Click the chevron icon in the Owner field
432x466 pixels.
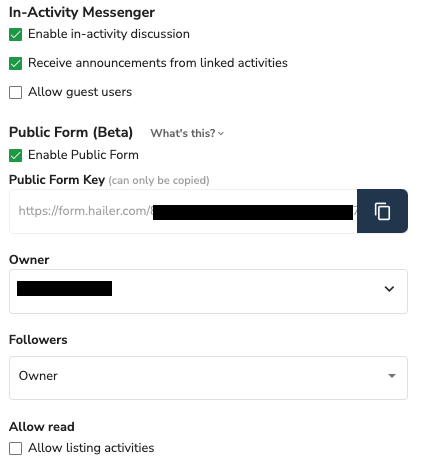coord(389,289)
